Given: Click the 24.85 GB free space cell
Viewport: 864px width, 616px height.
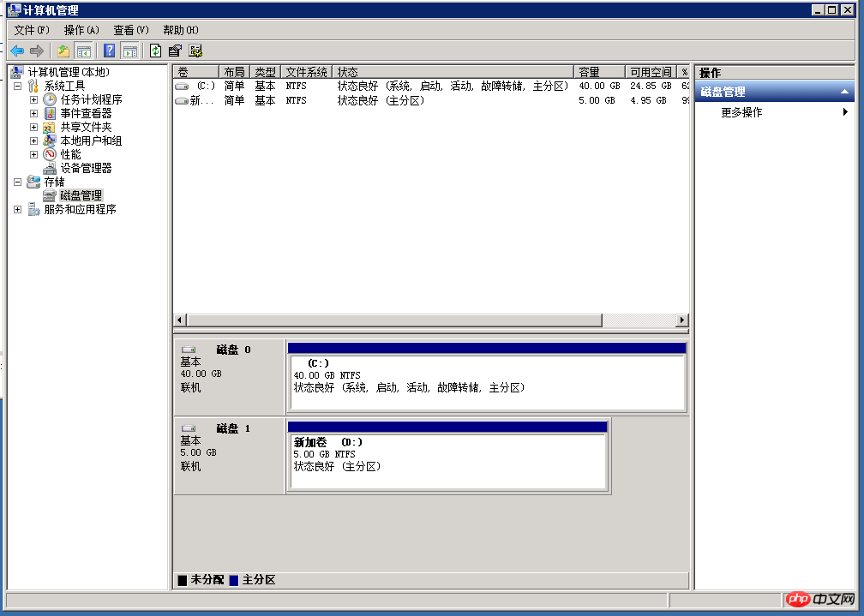Looking at the screenshot, I should [x=651, y=86].
